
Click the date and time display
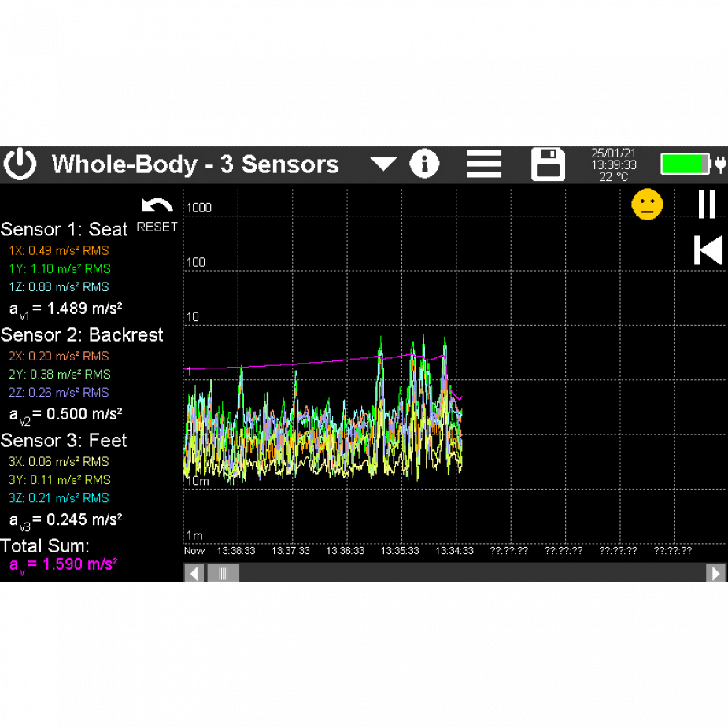tap(614, 164)
